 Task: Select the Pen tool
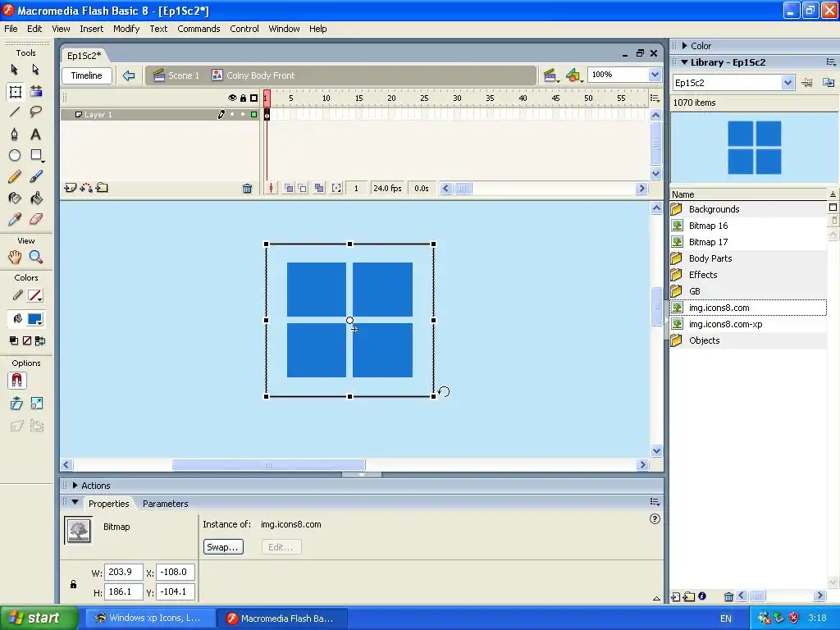(15, 134)
